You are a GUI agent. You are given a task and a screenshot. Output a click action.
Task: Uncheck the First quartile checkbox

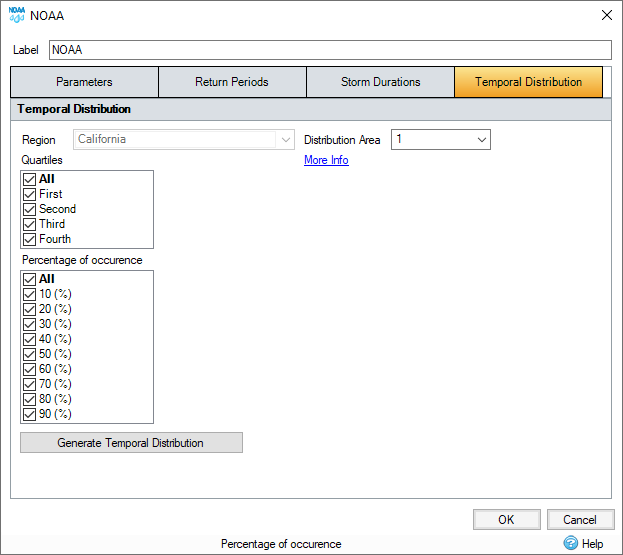pyautogui.click(x=29, y=194)
